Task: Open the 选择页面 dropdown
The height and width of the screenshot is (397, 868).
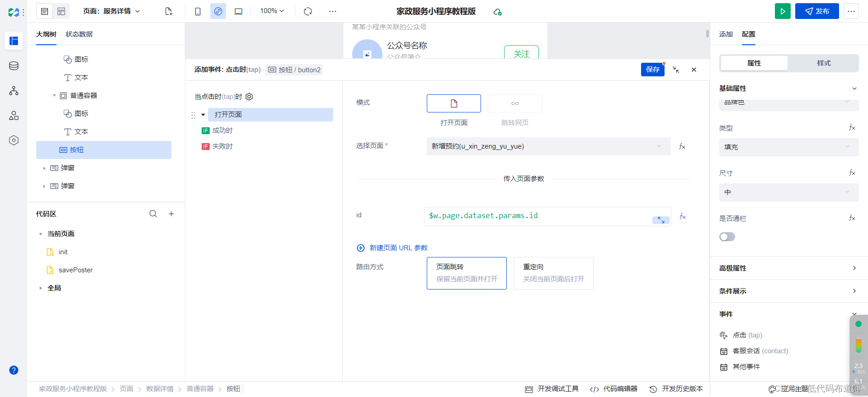Action: click(548, 146)
